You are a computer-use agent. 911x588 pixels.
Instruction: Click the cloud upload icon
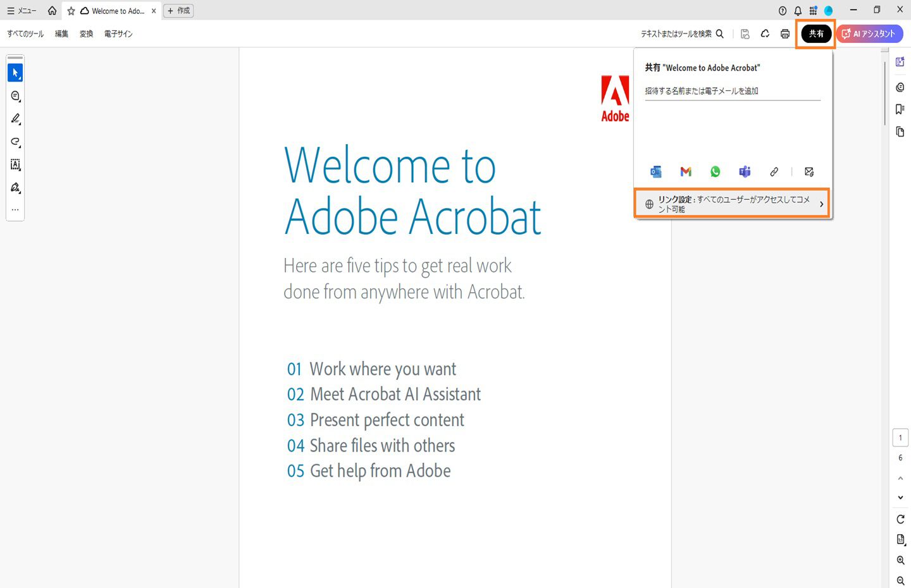[x=765, y=34]
